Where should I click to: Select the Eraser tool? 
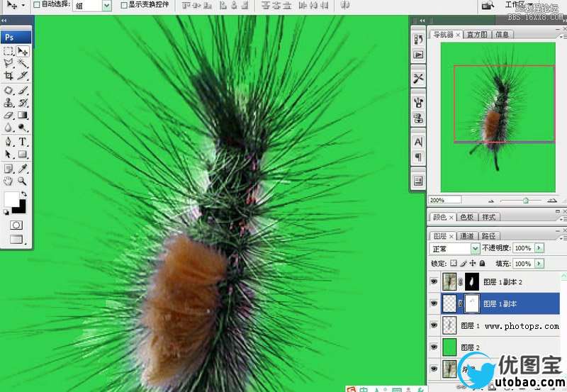tap(9, 116)
